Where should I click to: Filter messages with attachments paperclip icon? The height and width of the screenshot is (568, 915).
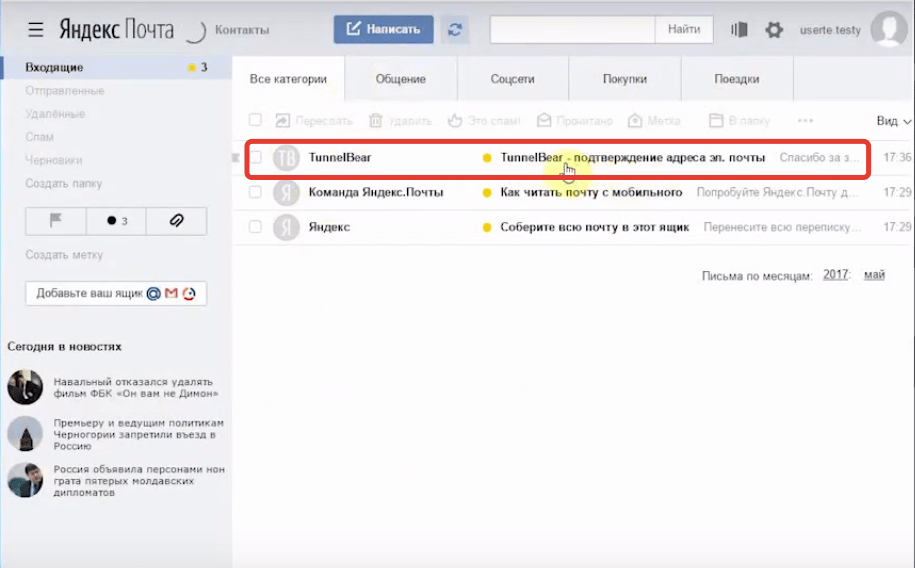pyautogui.click(x=177, y=220)
